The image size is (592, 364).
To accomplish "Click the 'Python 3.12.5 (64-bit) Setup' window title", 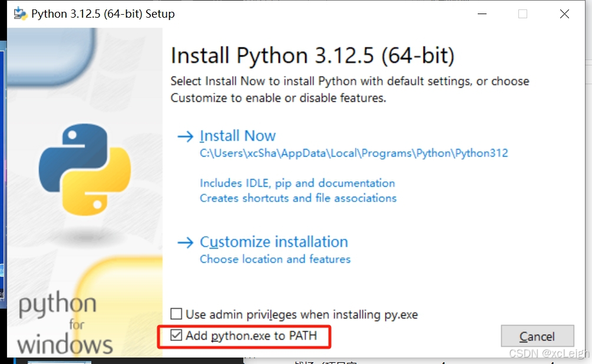I will pyautogui.click(x=102, y=14).
